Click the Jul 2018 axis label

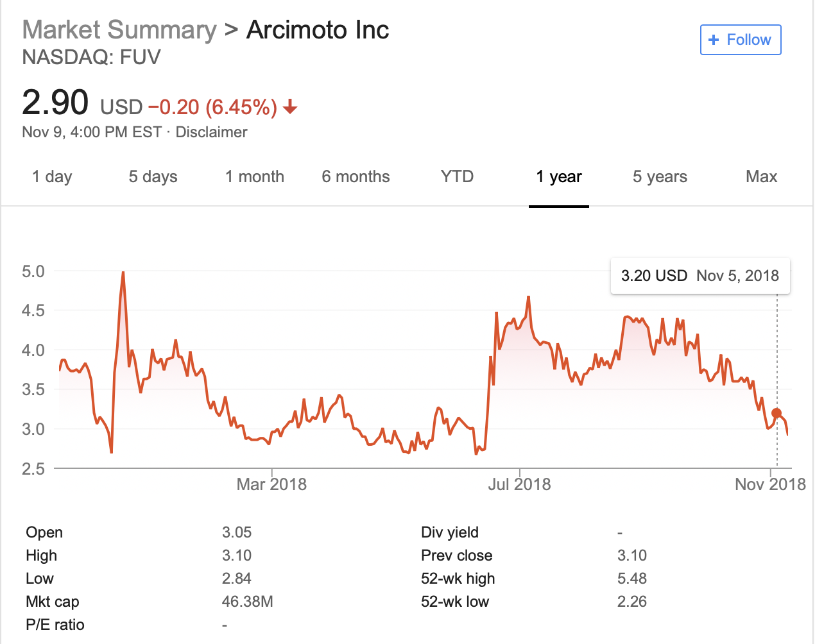[x=519, y=484]
